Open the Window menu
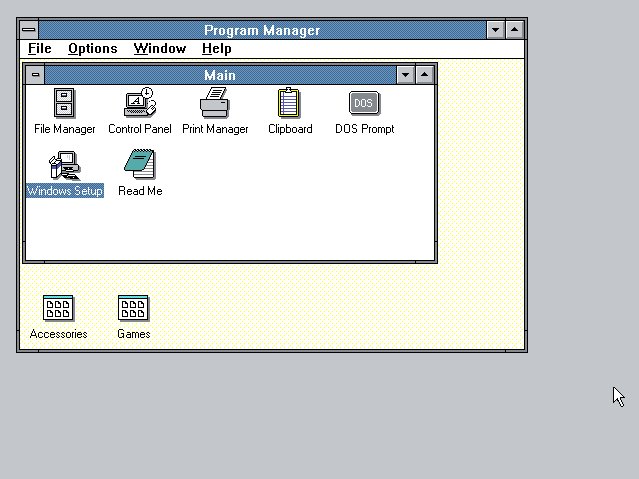Image resolution: width=639 pixels, height=479 pixels. tap(160, 49)
